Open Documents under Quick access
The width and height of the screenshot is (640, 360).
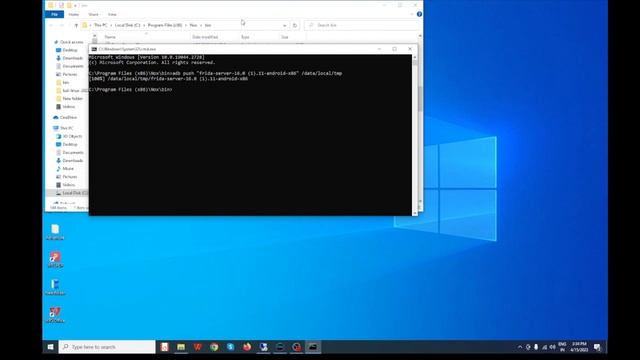click(x=73, y=66)
